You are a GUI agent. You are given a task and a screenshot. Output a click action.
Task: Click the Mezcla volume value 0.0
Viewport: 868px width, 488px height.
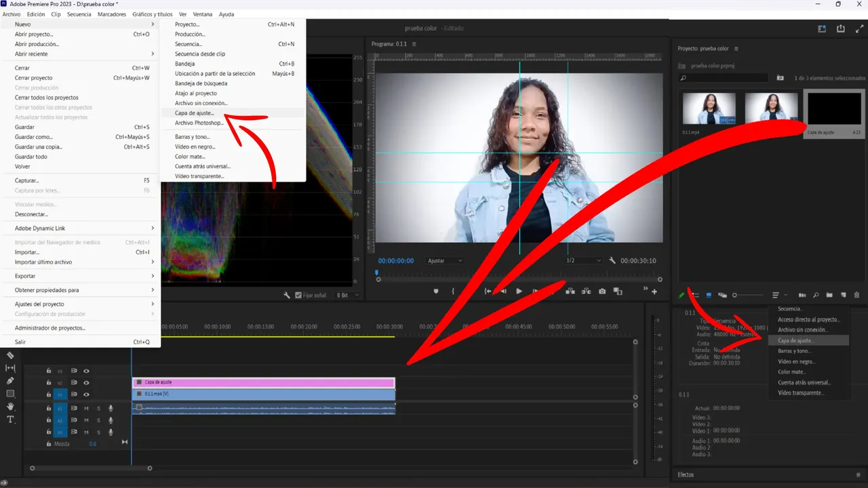click(x=93, y=444)
